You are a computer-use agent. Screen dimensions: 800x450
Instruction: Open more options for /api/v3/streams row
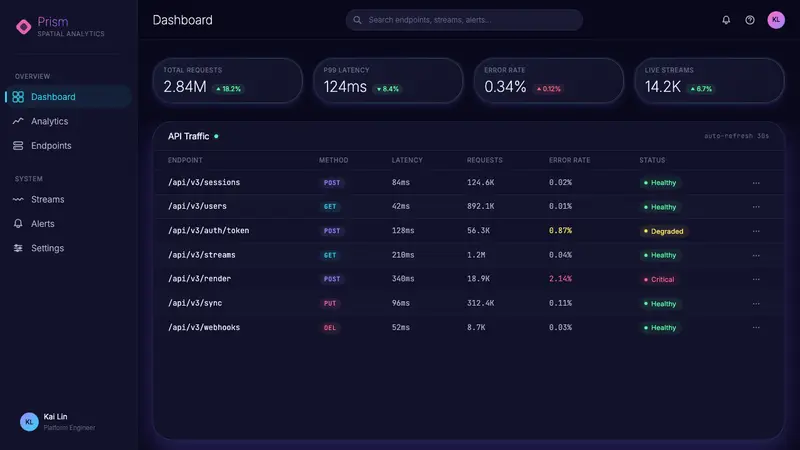pos(756,255)
